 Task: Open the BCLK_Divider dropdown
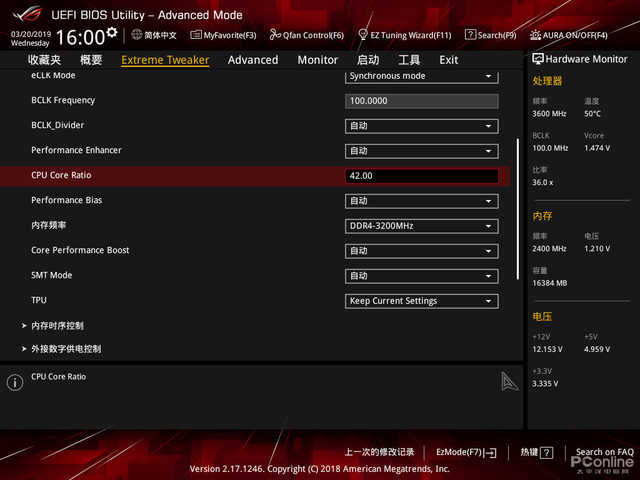pos(422,126)
